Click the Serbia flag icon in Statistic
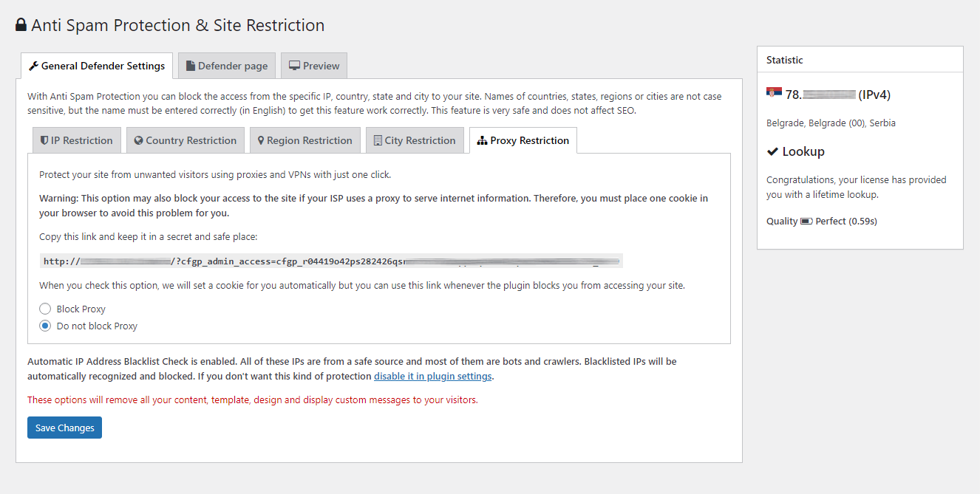 pyautogui.click(x=774, y=94)
